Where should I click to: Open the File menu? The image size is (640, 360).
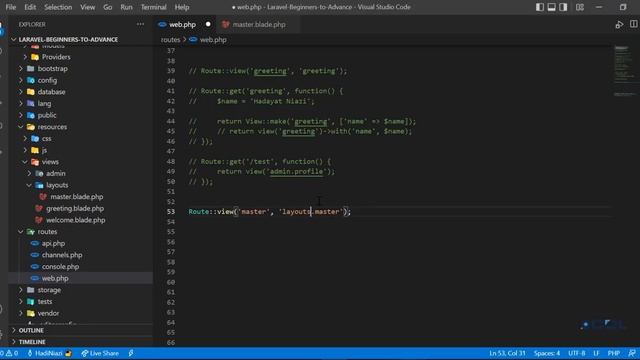coord(11,7)
